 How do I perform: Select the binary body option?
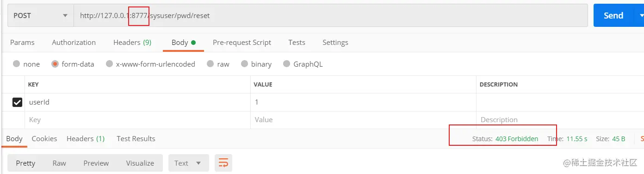(x=256, y=64)
